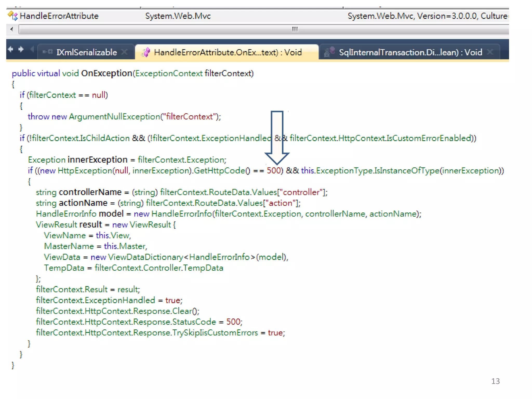Click the method icon on SqlInternalTransaction tab

329,52
